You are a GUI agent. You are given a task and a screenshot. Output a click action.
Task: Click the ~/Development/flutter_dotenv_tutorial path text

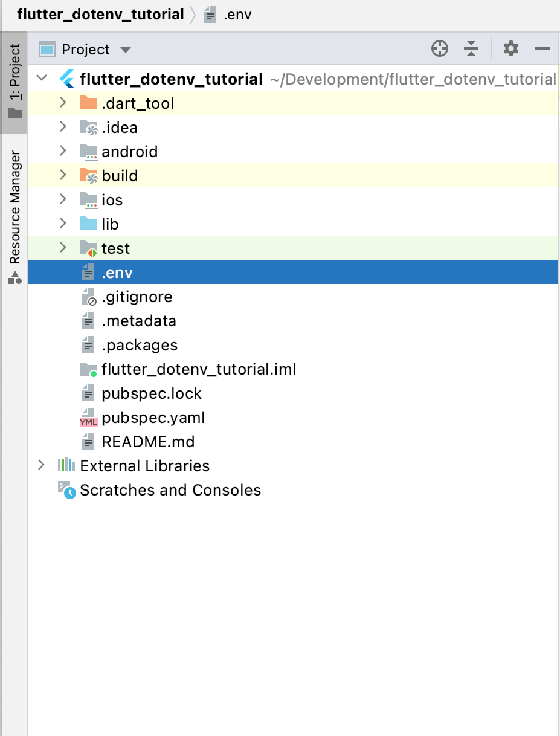pos(414,79)
